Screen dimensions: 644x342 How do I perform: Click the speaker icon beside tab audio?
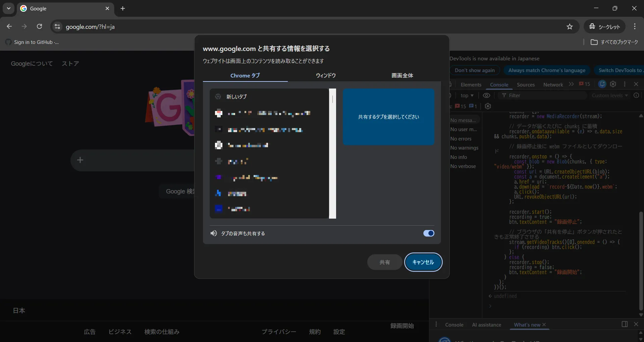click(x=214, y=233)
